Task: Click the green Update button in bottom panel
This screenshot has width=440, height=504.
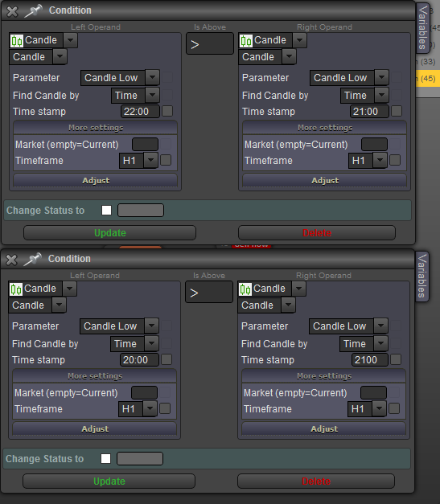Action: pos(109,481)
